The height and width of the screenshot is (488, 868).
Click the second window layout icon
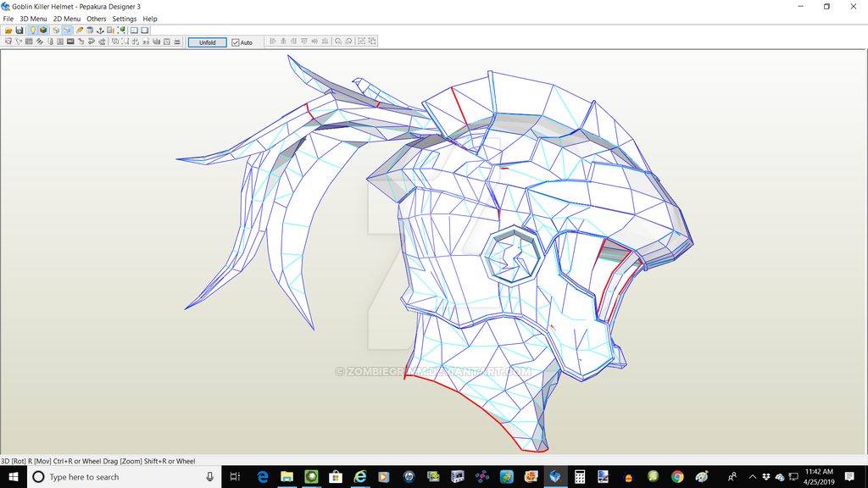click(x=144, y=30)
